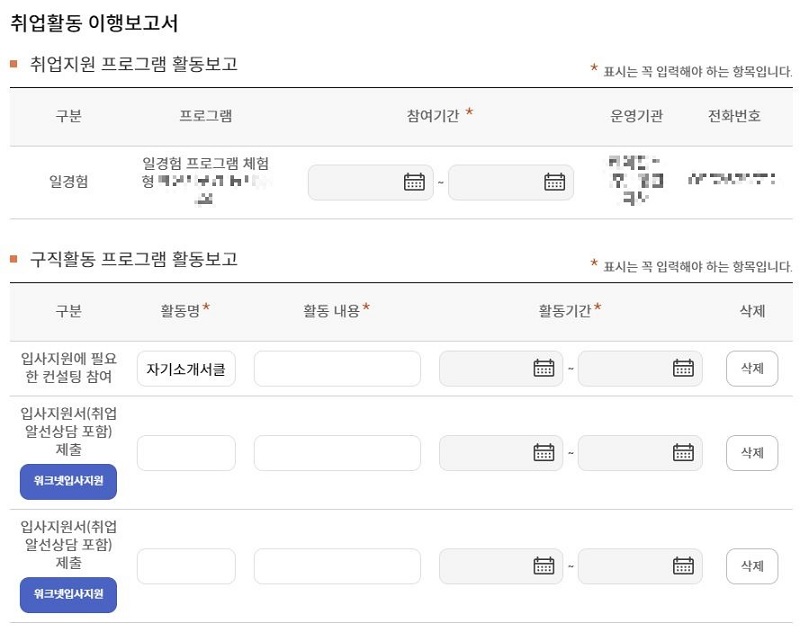Viewport: 800px width, 632px height.
Task: Focus 활동 내용 field in 컨설팅 참여 row
Action: point(337,368)
